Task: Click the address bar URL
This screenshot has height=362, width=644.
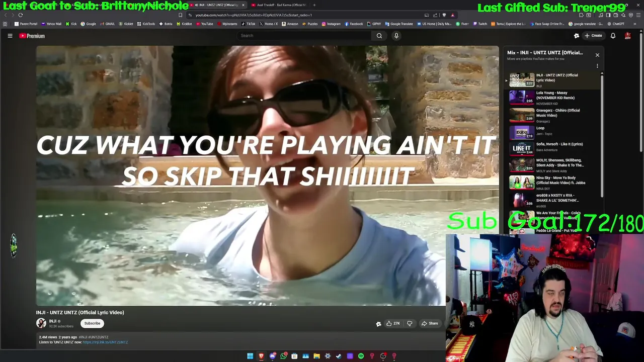Action: [x=254, y=15]
